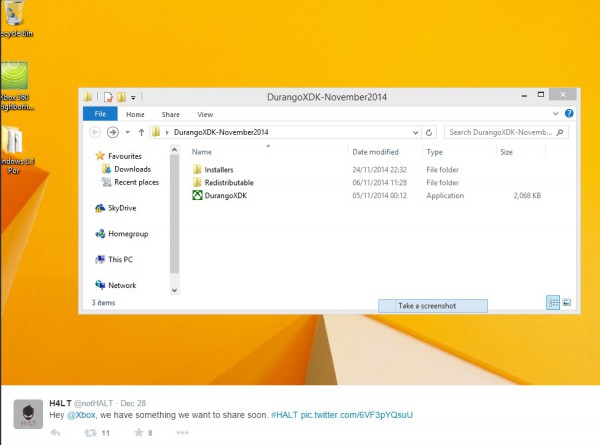600x445 pixels.
Task: Expand the ribbon with the chevron
Action: (x=556, y=114)
